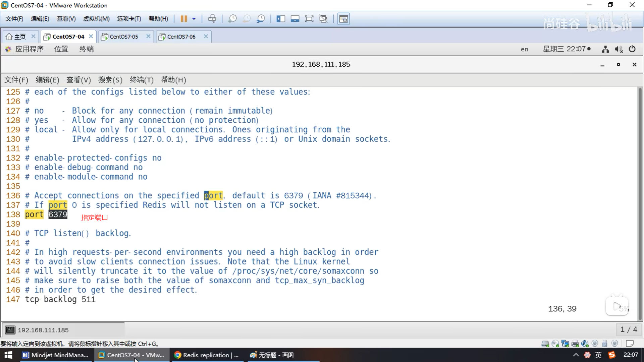The image size is (644, 362).
Task: Switch to the CentOS7-05 tab
Action: tap(123, 37)
